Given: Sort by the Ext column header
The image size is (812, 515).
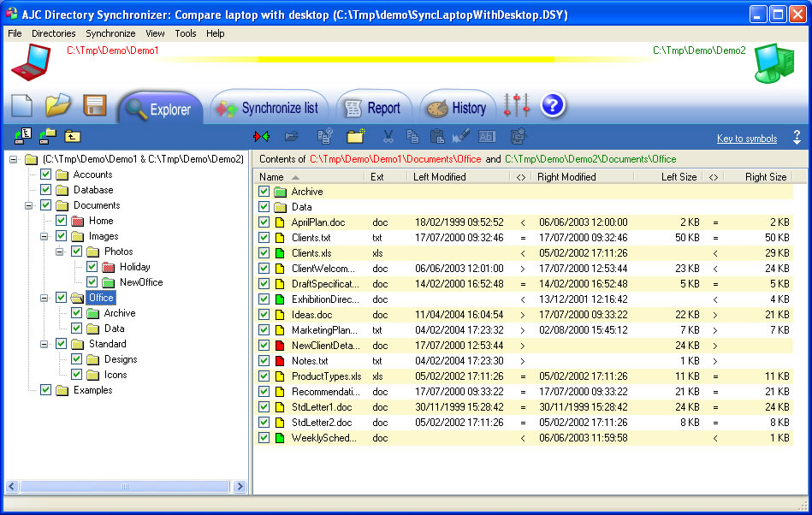Looking at the screenshot, I should click(386, 177).
